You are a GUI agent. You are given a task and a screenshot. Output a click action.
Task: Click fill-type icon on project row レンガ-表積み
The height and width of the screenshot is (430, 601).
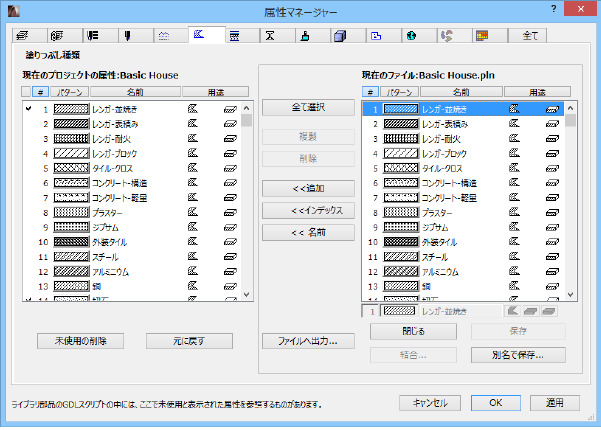(193, 123)
